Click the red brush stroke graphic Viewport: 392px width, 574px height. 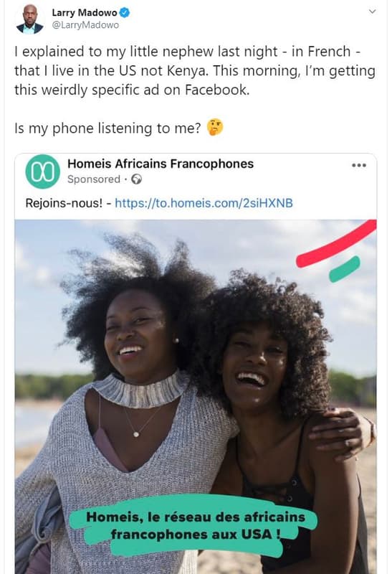click(336, 244)
